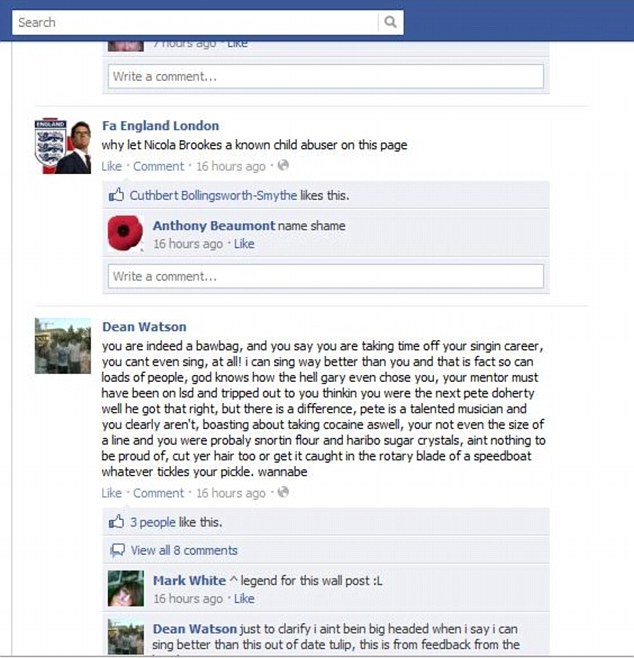Open Dean Watson's post profile picture

63,346
